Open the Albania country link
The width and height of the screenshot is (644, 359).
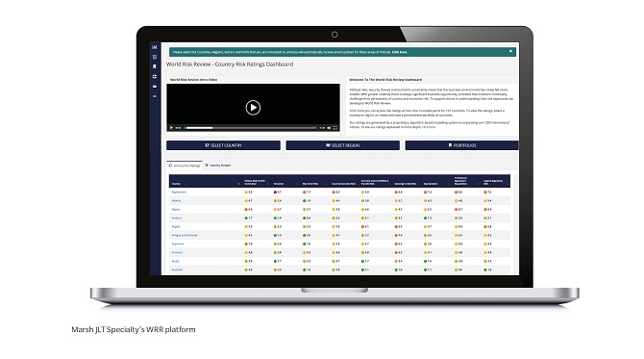176,201
